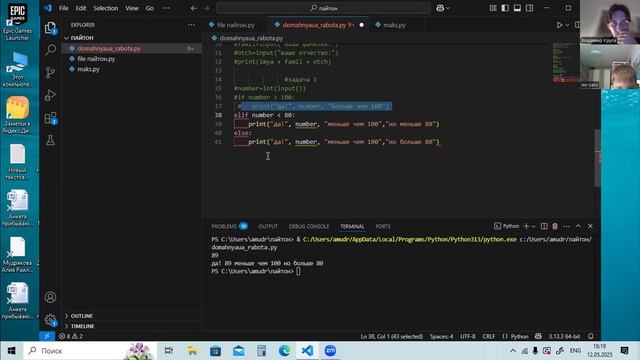Switch to the Debug Console tab
This screenshot has height=360, width=640.
click(309, 226)
